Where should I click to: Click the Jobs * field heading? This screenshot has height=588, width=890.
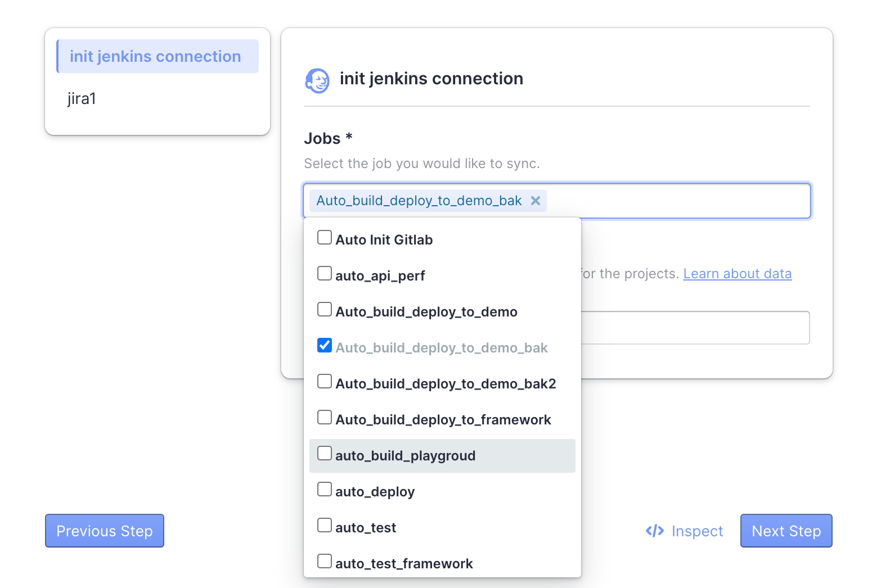(328, 138)
